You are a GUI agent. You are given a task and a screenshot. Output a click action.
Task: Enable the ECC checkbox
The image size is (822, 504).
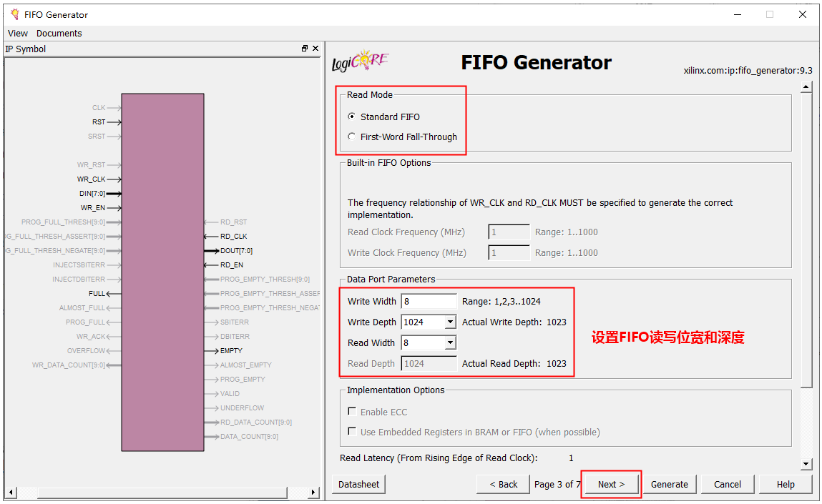click(x=352, y=412)
